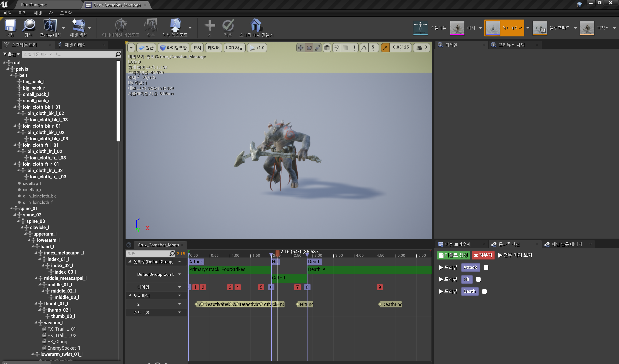Screen dimensions: 619x364
Task: Enable the checkbox next to Death section
Action: (x=484, y=291)
